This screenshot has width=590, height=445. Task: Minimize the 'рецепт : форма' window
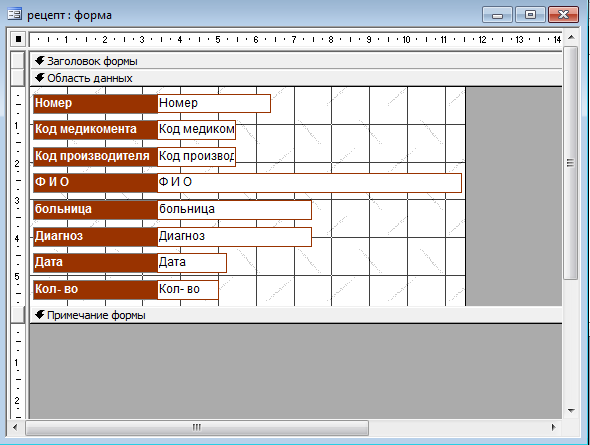click(x=497, y=15)
